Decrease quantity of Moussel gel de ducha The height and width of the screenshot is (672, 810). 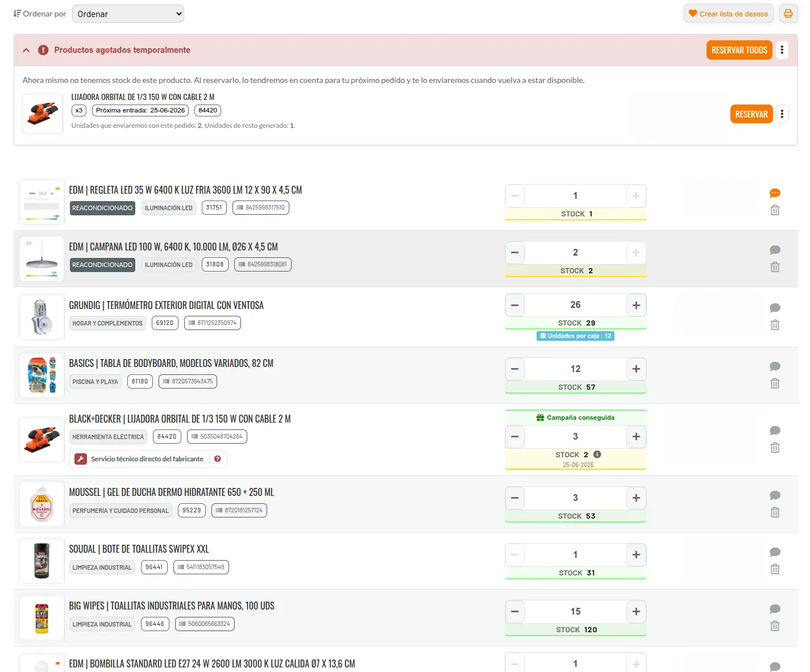click(514, 498)
